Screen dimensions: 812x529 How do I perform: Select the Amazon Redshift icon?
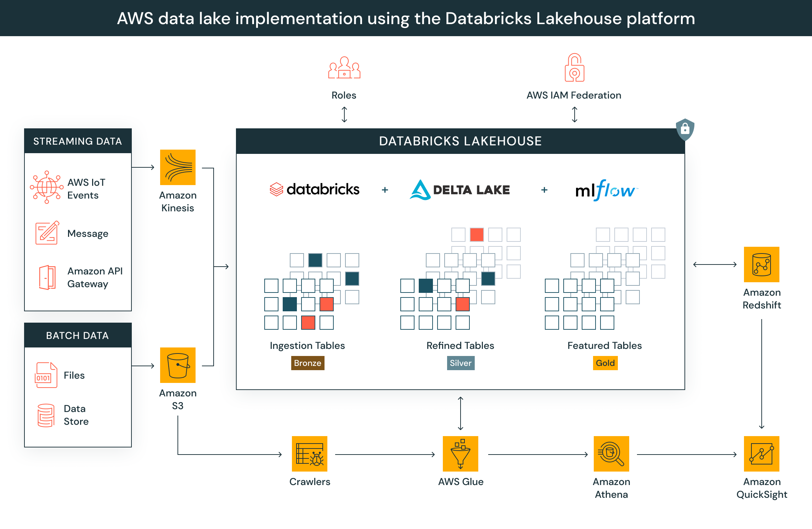pyautogui.click(x=761, y=264)
